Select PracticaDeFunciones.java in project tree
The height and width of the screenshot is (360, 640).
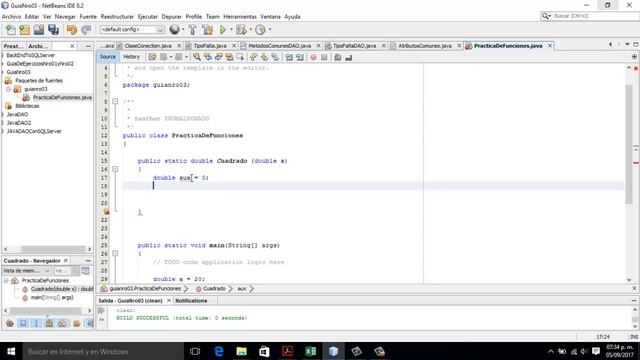tap(62, 98)
